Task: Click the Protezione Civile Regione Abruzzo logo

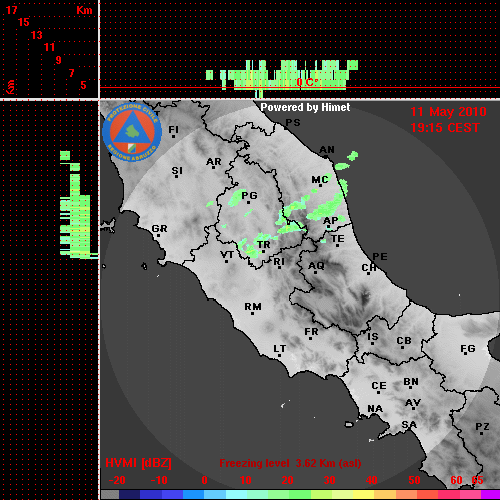Action: tap(132, 132)
